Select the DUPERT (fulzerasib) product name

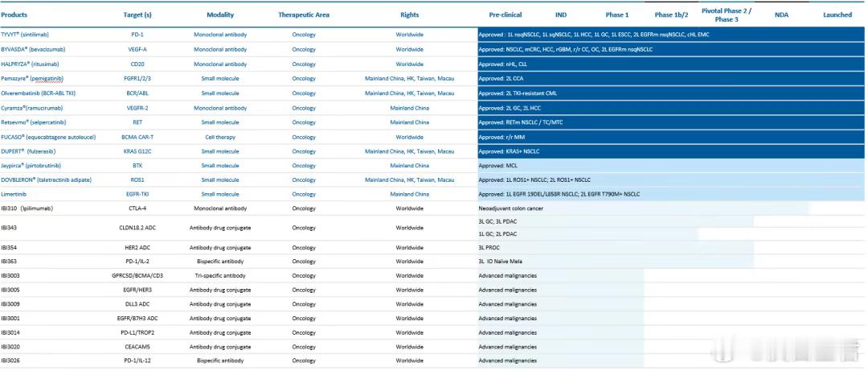30,150
